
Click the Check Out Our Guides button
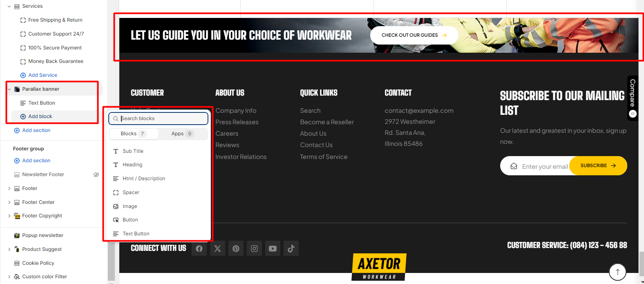(x=414, y=35)
